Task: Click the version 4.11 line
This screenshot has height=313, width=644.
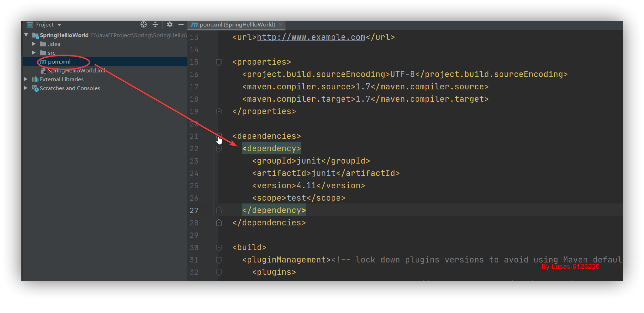Action: (x=308, y=186)
